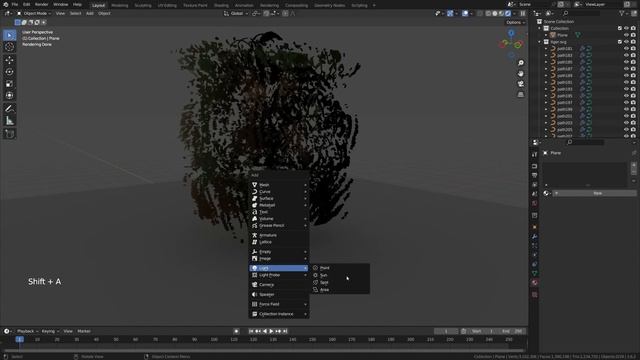Open Collection Instance submenu
Viewport: 640px width, 360px height.
279,314
